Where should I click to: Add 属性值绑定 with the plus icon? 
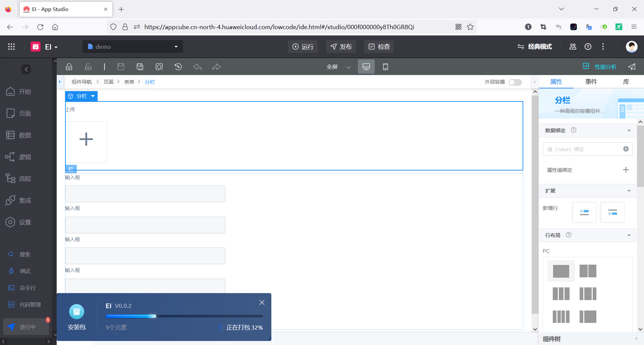[x=626, y=170]
